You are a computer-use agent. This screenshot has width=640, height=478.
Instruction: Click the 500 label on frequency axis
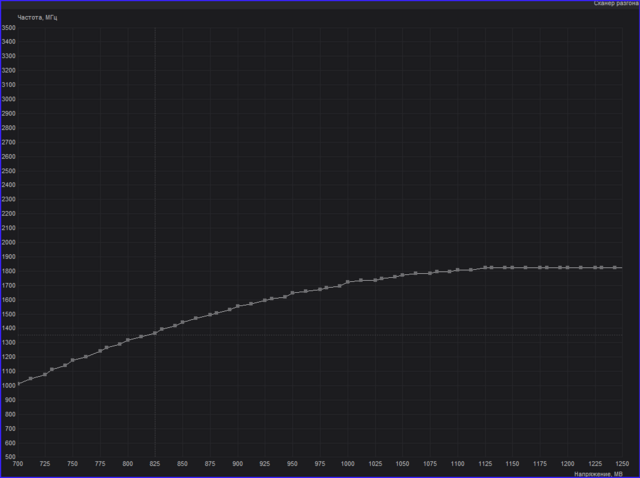click(8, 456)
